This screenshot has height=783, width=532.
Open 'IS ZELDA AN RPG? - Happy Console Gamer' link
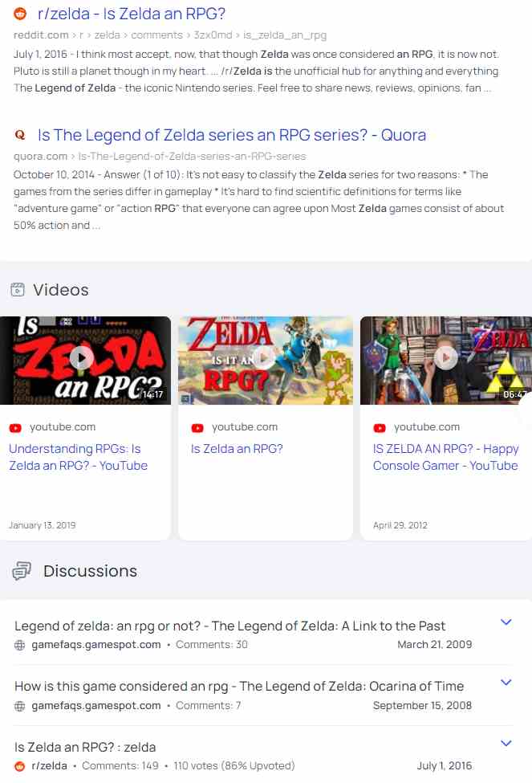(445, 457)
